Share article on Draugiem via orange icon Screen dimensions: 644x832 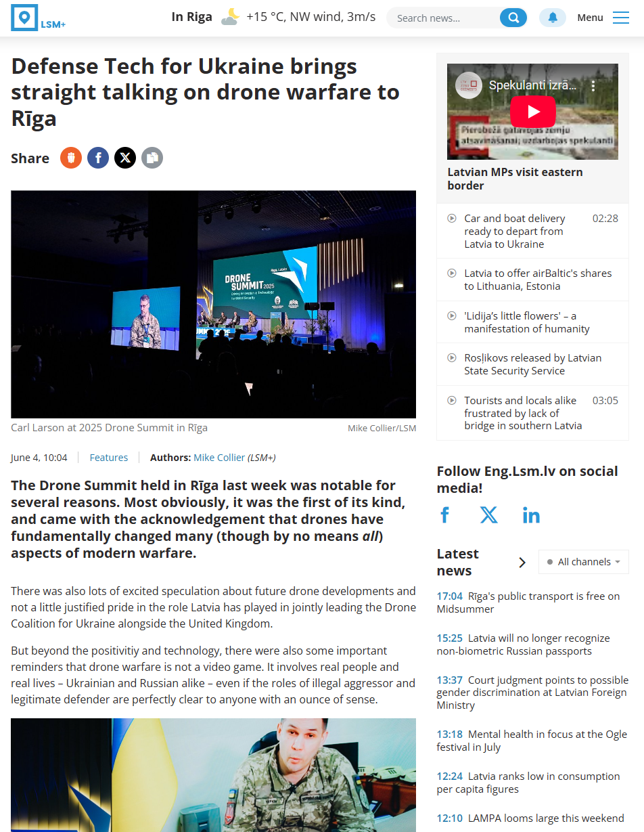(71, 158)
